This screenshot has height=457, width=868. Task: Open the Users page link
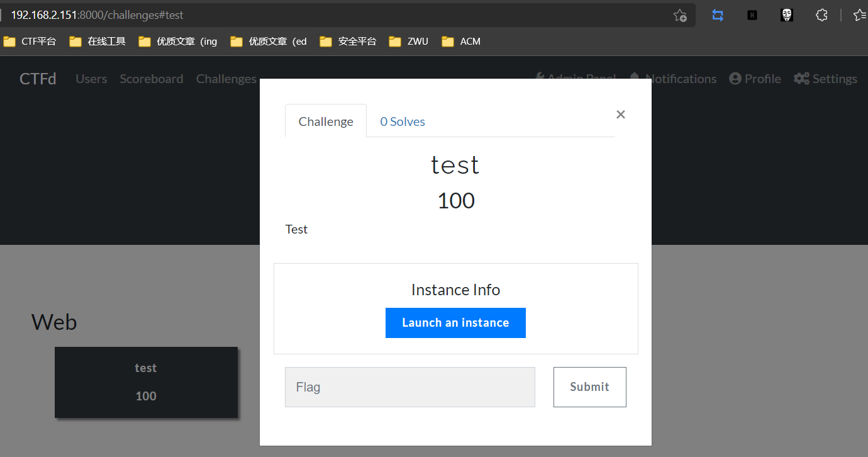click(x=91, y=79)
